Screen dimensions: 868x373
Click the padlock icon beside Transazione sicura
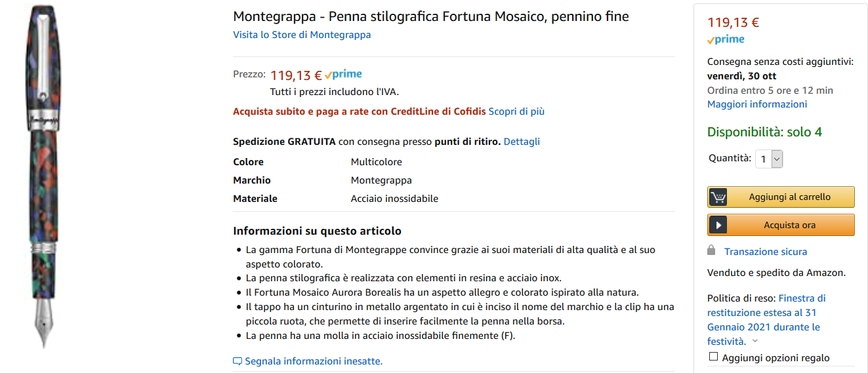[711, 250]
